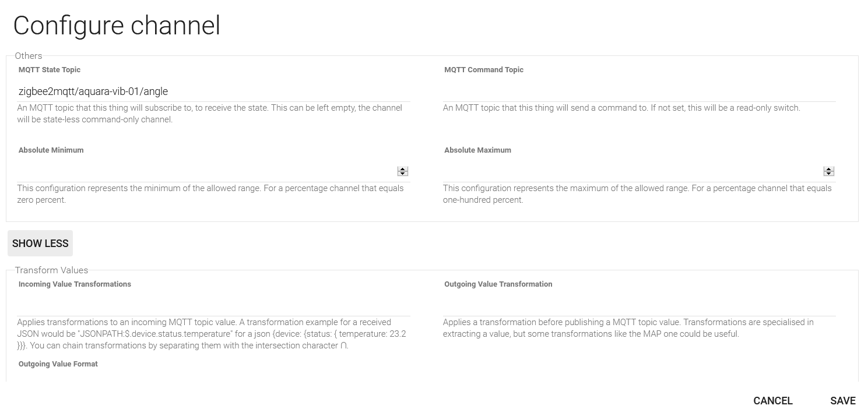Click the Absolute Minimum decrement arrow
The height and width of the screenshot is (416, 868).
coord(402,174)
